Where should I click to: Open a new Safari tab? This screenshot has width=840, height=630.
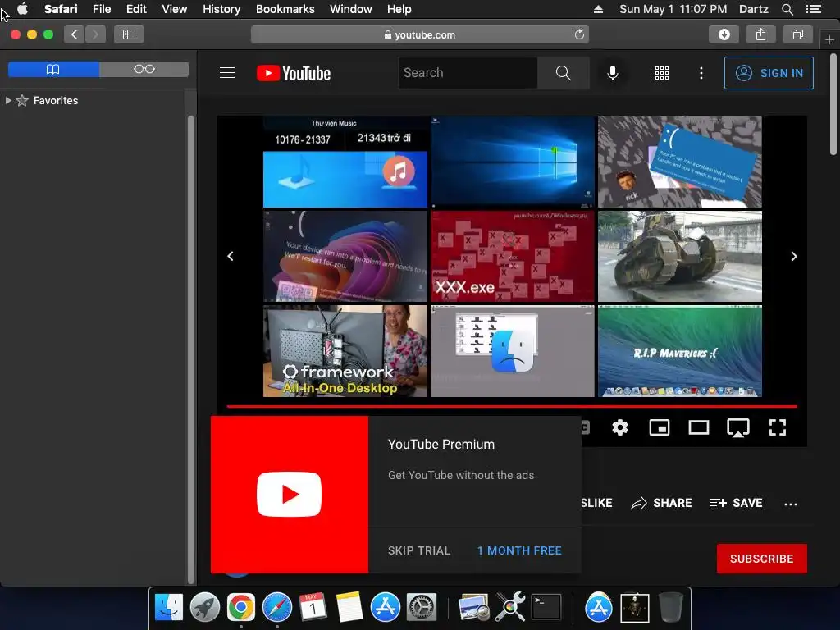click(x=829, y=39)
